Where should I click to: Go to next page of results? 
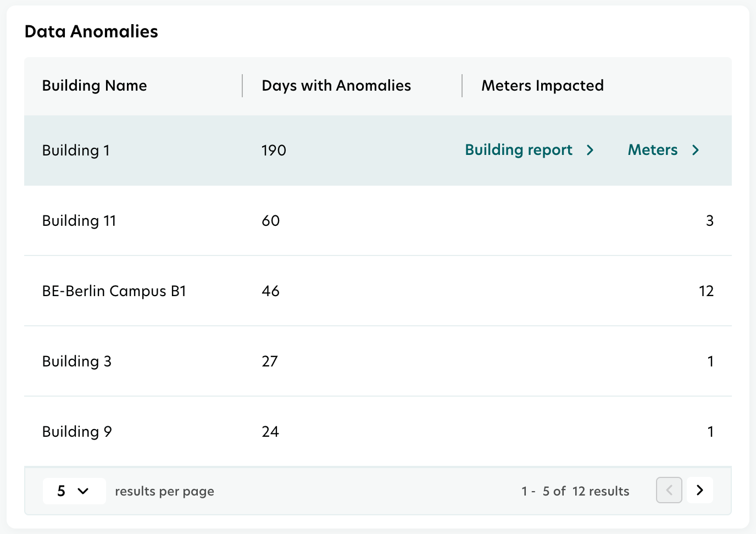(x=699, y=490)
